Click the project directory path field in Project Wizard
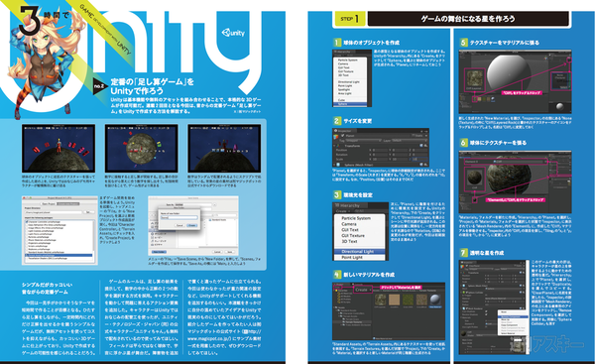595x364 pixels. pyautogui.click(x=54, y=212)
